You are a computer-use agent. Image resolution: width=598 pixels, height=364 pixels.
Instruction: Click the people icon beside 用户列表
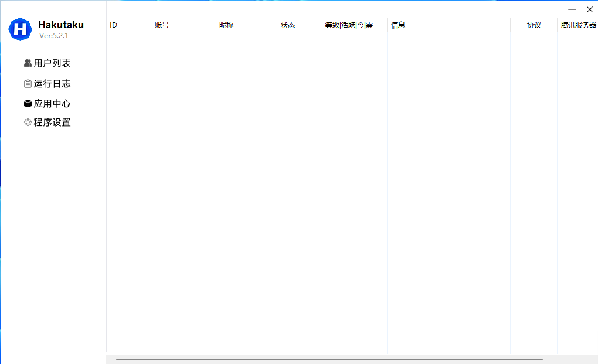[x=28, y=63]
